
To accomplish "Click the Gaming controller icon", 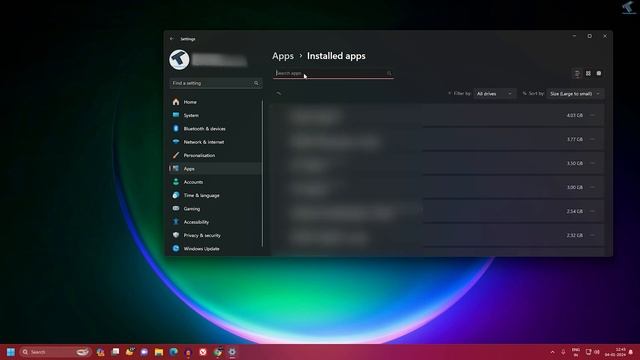I will click(176, 209).
